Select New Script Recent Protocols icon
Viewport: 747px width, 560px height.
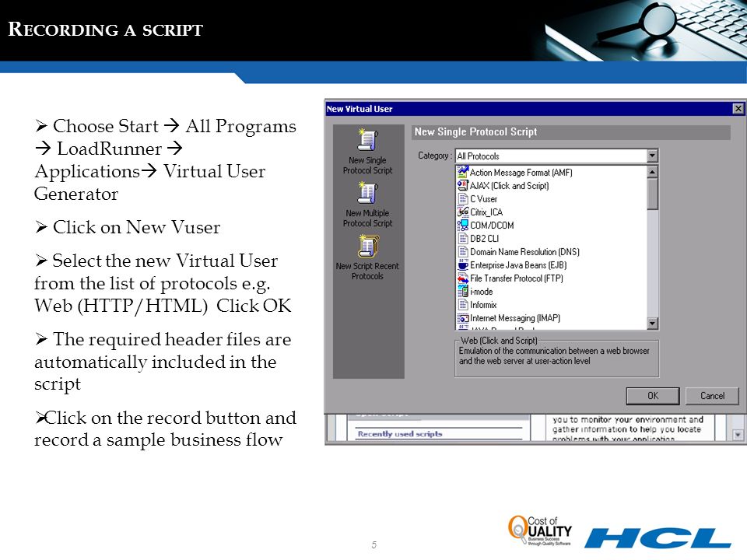pyautogui.click(x=368, y=247)
